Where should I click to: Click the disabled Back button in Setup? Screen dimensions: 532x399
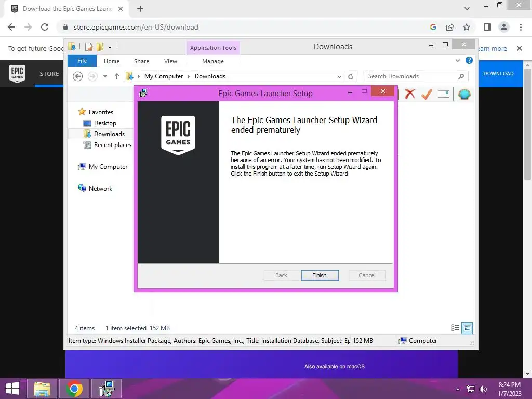281,275
